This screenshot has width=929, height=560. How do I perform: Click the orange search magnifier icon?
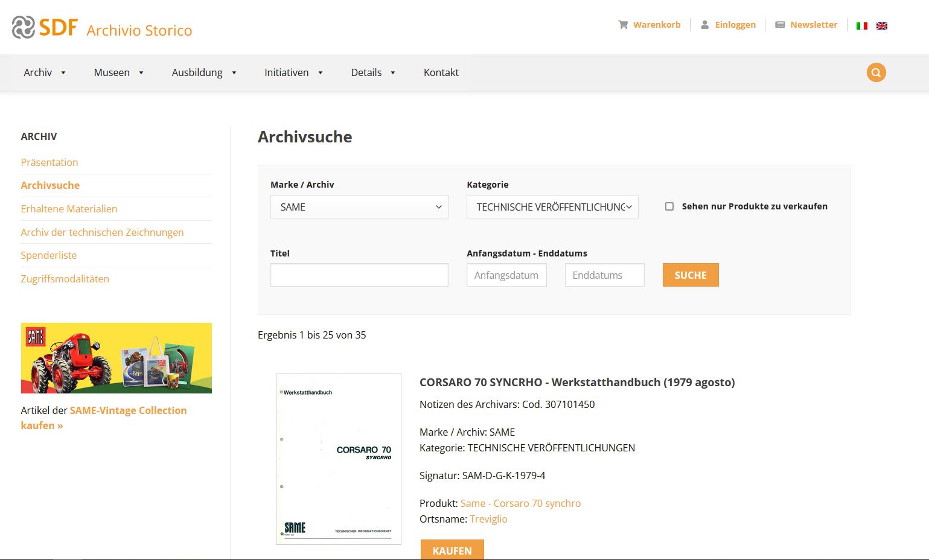876,72
